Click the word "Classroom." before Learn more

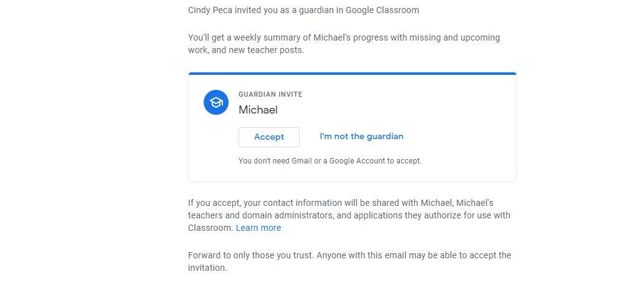tap(211, 228)
